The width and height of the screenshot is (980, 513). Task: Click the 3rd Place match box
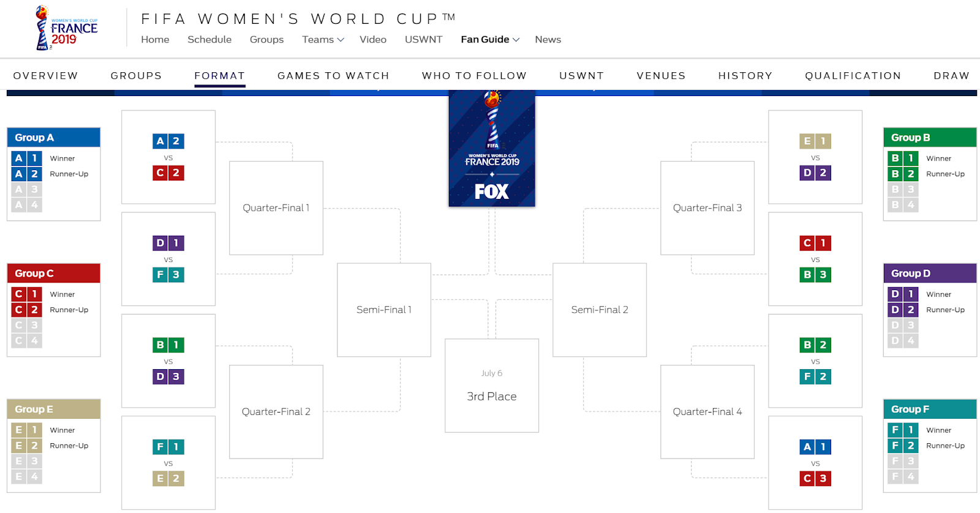click(492, 386)
